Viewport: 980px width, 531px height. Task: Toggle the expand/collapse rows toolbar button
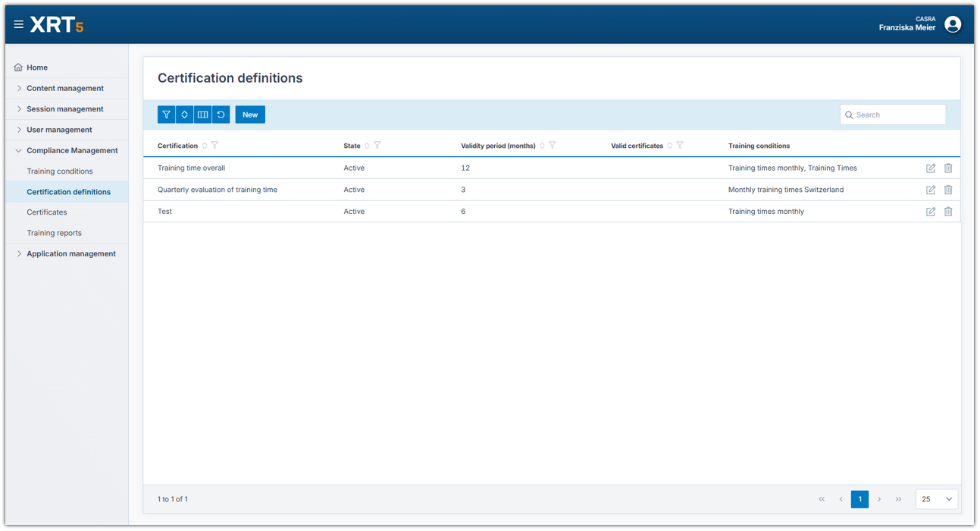(x=184, y=115)
